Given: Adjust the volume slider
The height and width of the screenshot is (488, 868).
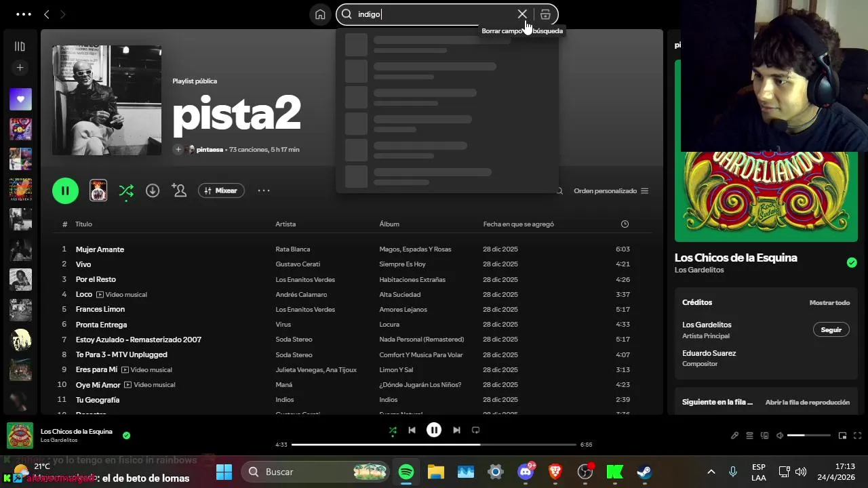Looking at the screenshot, I should 808,436.
